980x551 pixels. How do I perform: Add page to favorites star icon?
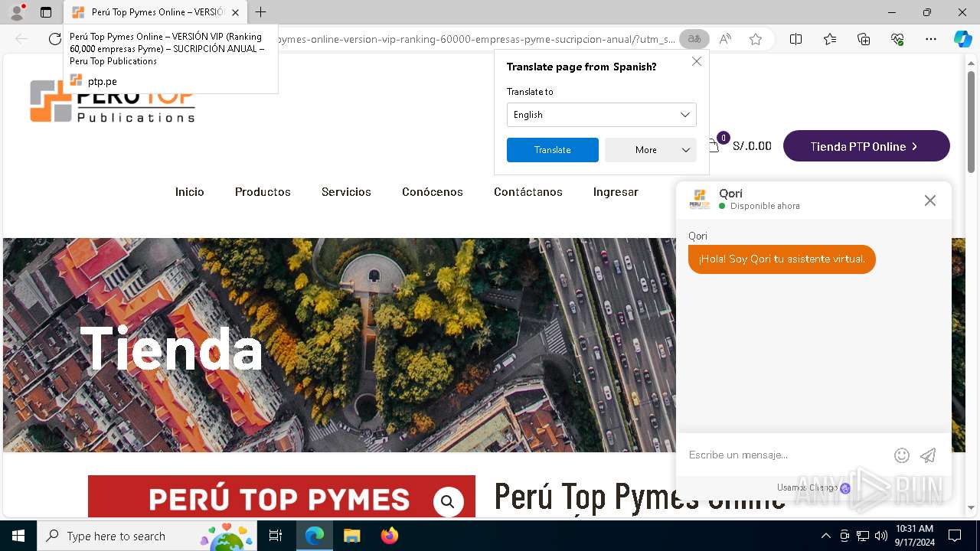click(x=756, y=39)
